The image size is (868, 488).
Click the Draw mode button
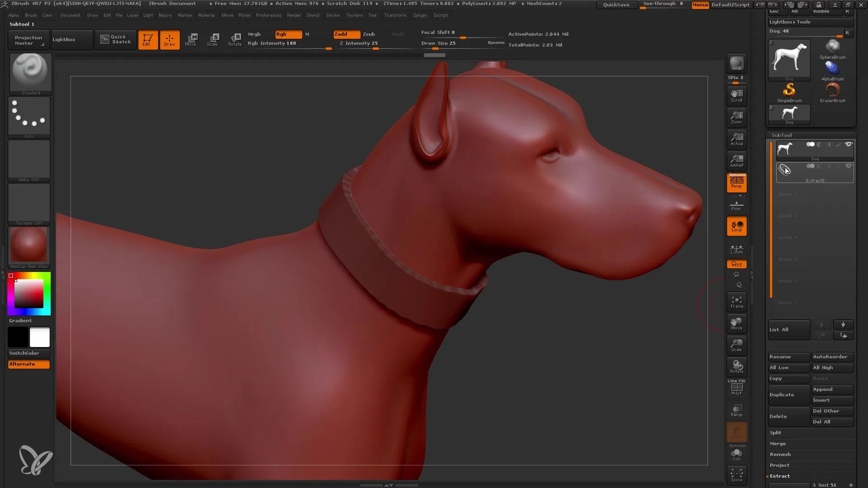coord(170,39)
